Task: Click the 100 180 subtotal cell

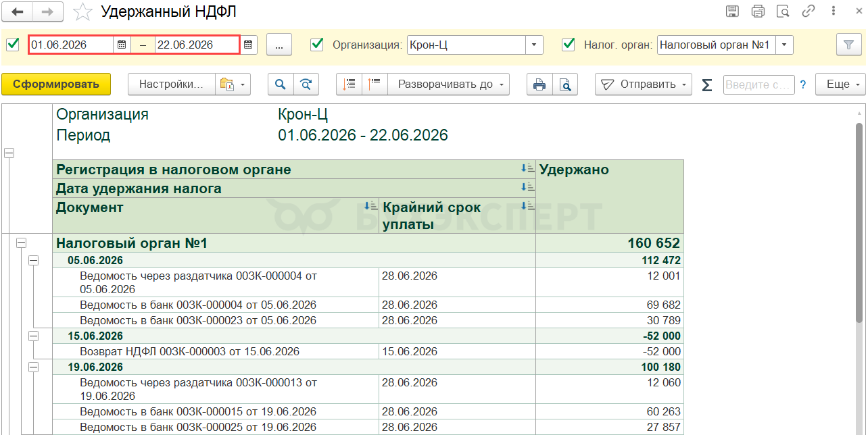Action: pos(610,367)
